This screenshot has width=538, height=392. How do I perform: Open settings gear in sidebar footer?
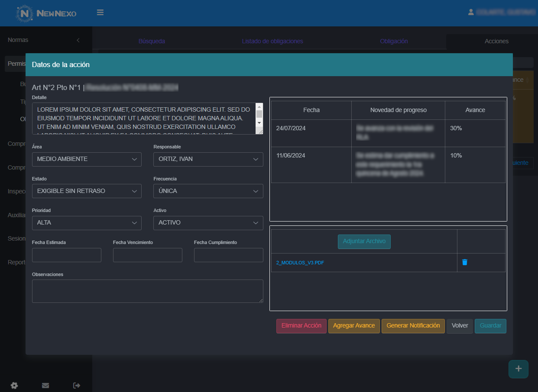(14, 385)
